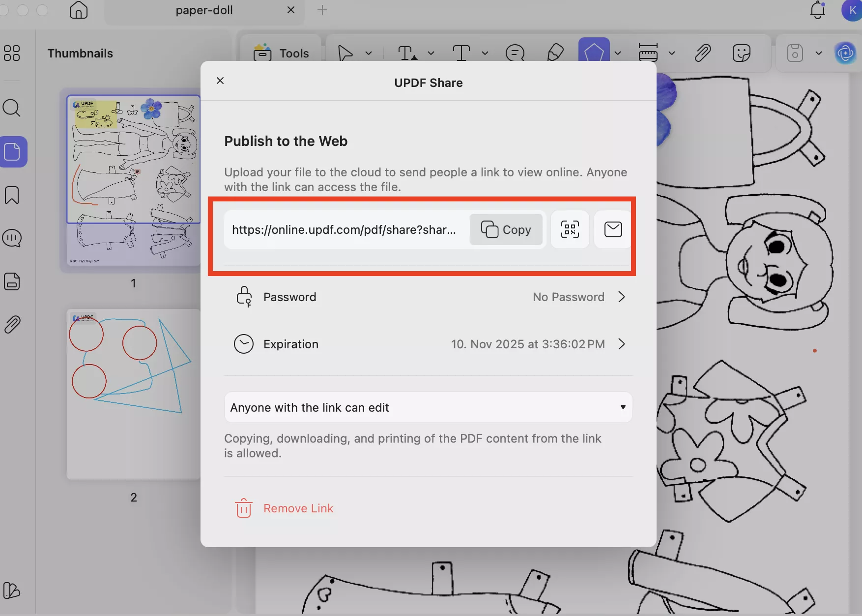Send share link by email

tap(613, 229)
